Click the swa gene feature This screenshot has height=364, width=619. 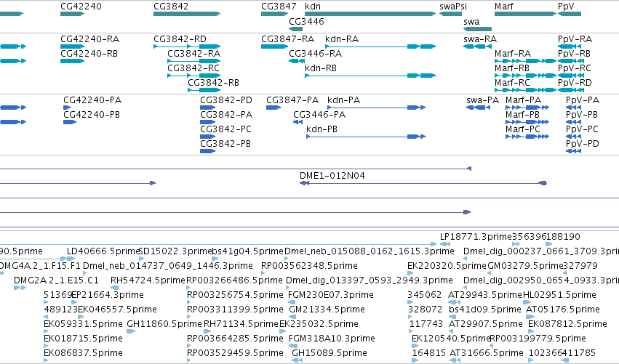pos(478,29)
